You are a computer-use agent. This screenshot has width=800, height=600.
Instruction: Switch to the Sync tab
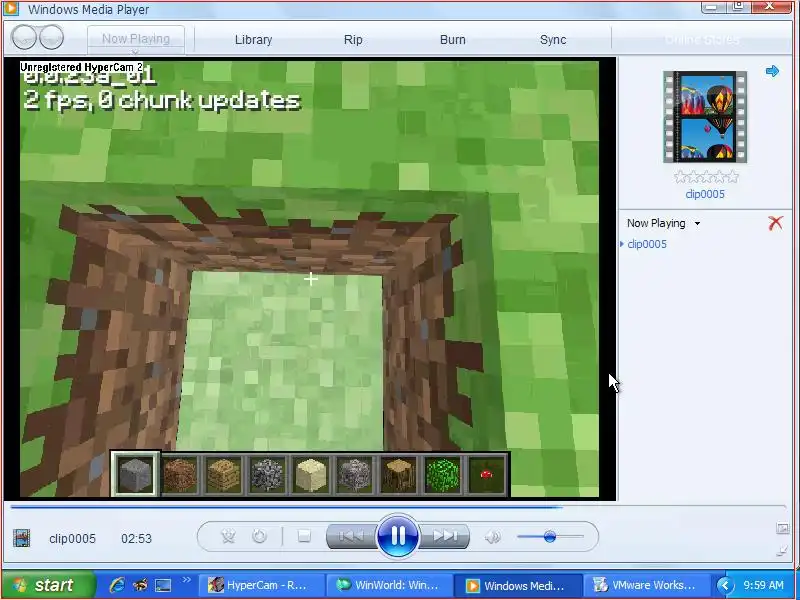tap(553, 39)
